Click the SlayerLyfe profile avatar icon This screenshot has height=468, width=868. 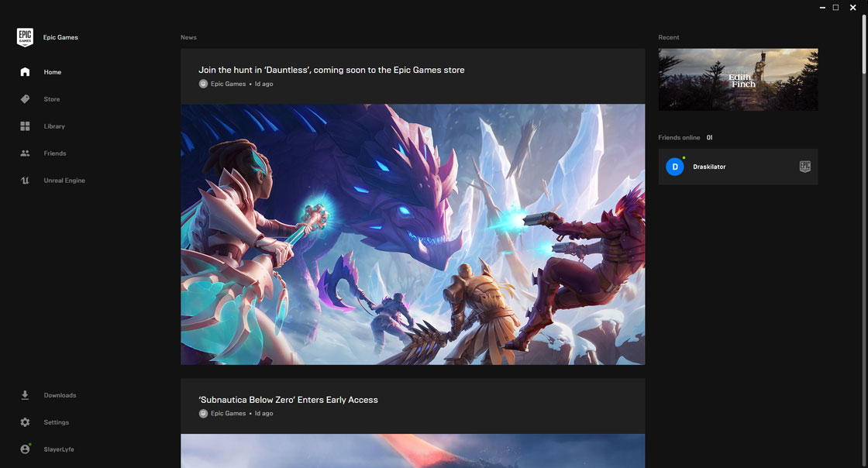pyautogui.click(x=25, y=449)
